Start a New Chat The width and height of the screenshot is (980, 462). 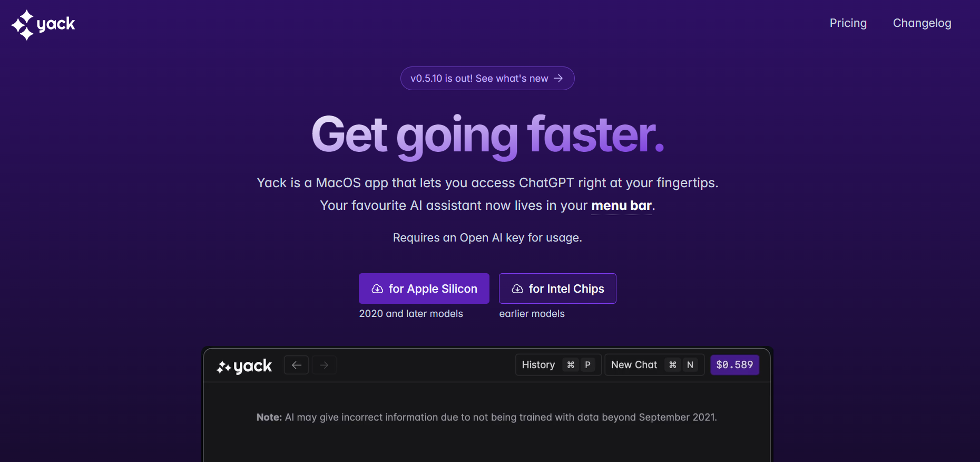(634, 365)
